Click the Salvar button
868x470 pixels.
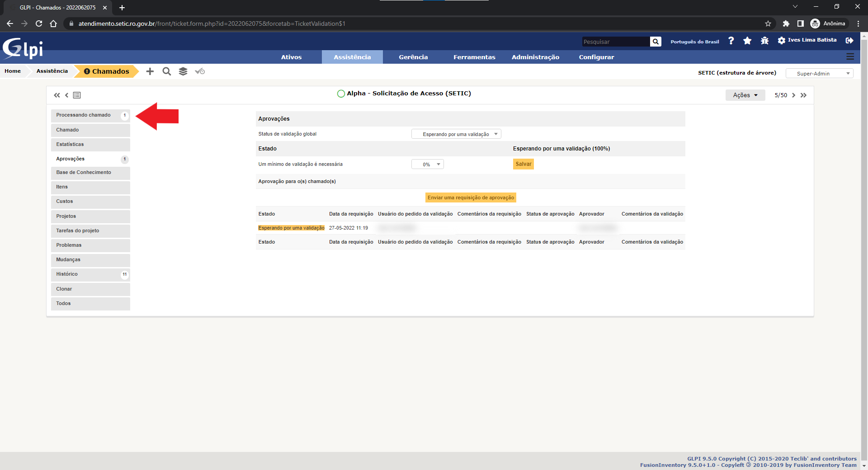(x=524, y=164)
